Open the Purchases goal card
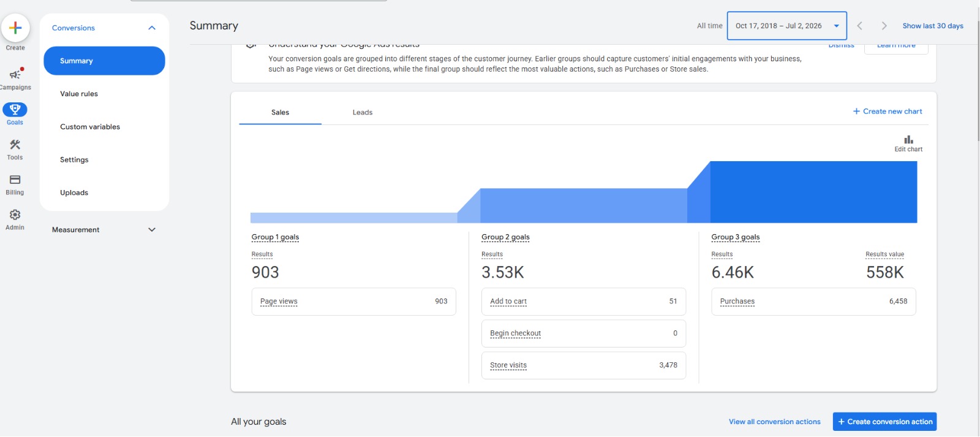 tap(813, 302)
